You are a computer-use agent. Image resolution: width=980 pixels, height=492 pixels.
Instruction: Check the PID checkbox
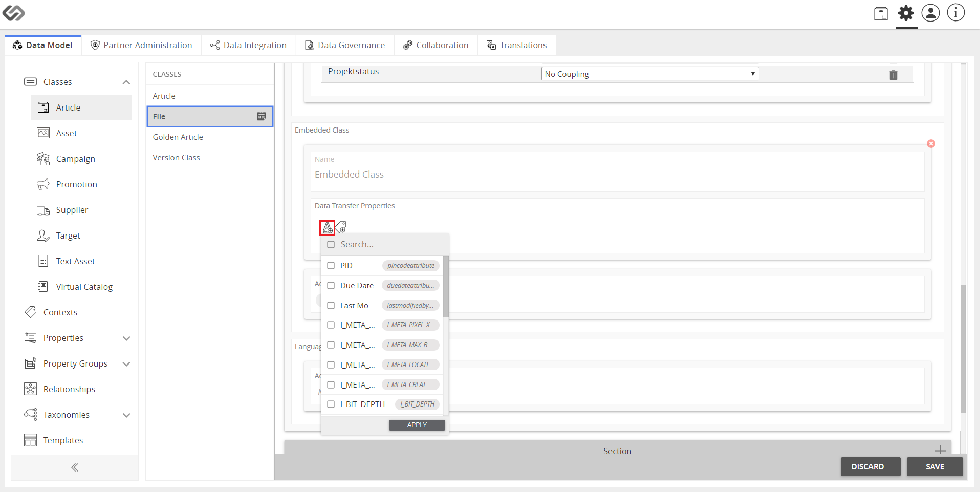(x=331, y=266)
